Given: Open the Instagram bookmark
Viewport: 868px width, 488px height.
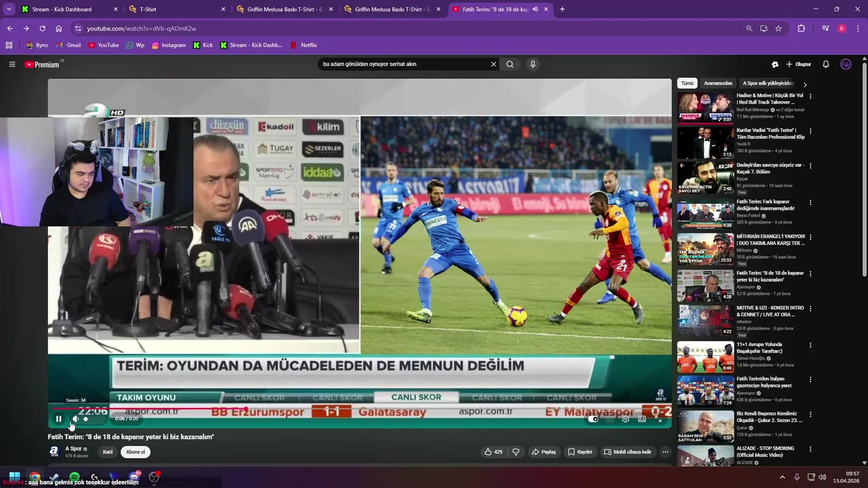Looking at the screenshot, I should click(169, 45).
